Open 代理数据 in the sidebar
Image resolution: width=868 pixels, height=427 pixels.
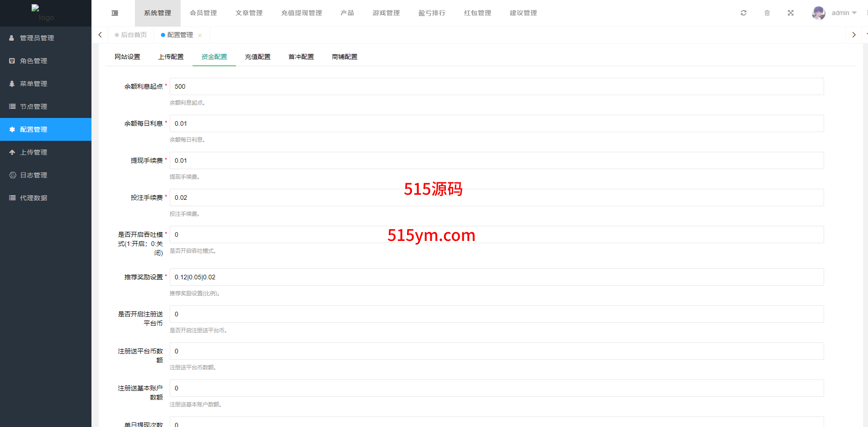pos(33,198)
